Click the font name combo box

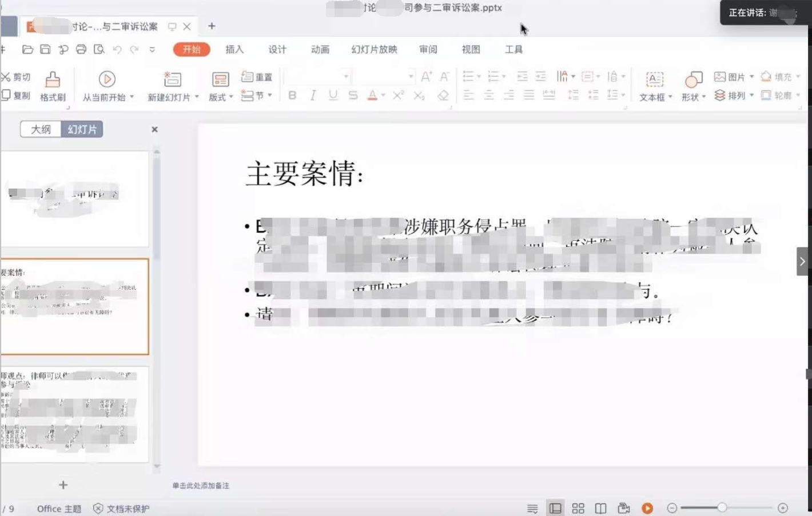[317, 77]
